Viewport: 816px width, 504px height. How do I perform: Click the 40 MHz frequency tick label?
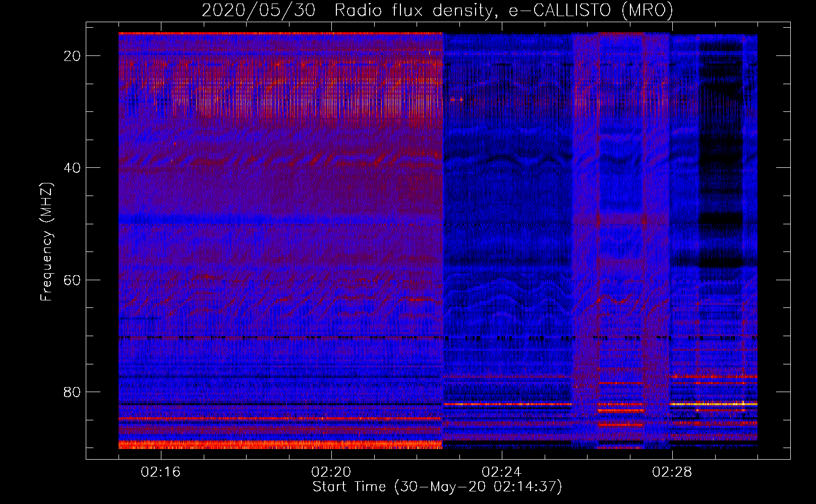pos(73,168)
